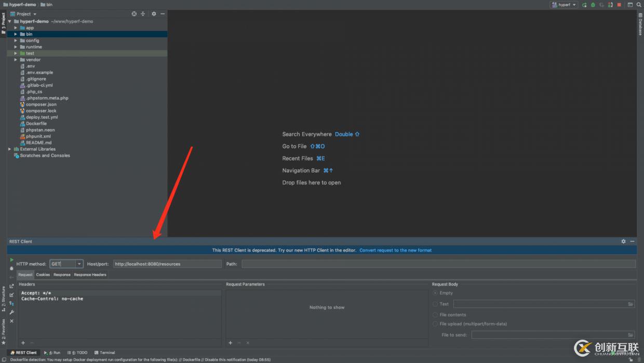Click the locate-in-project target icon
This screenshot has width=644, height=363.
[134, 14]
